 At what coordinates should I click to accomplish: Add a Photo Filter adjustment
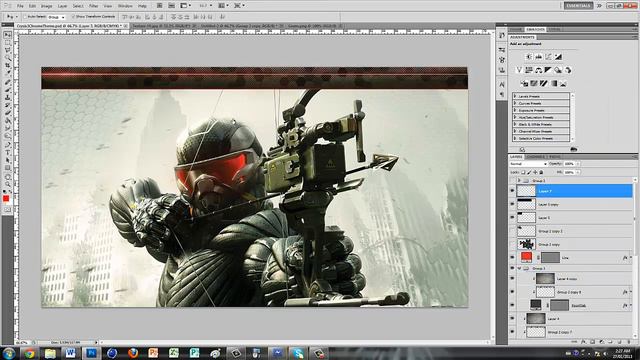pos(558,70)
